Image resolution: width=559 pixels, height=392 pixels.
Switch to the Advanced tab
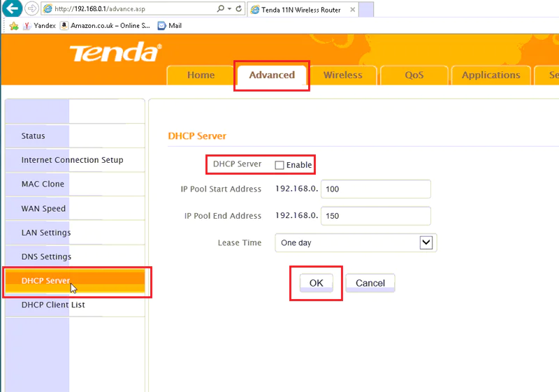tap(272, 75)
